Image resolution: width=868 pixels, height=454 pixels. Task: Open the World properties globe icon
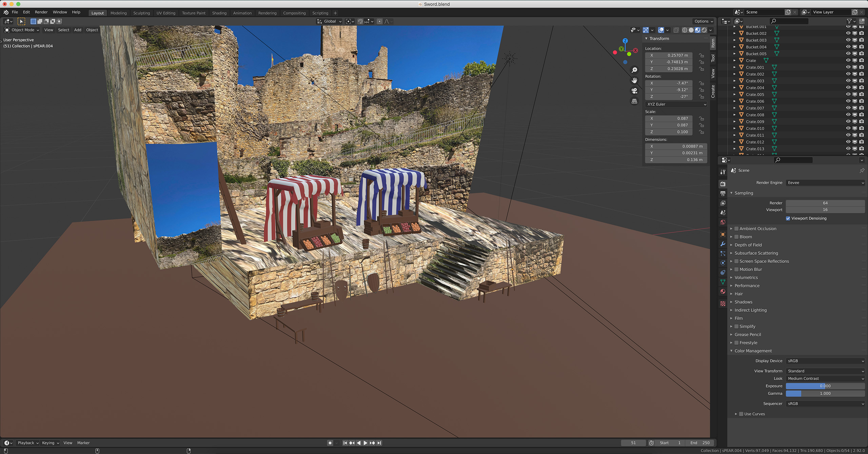tap(723, 222)
